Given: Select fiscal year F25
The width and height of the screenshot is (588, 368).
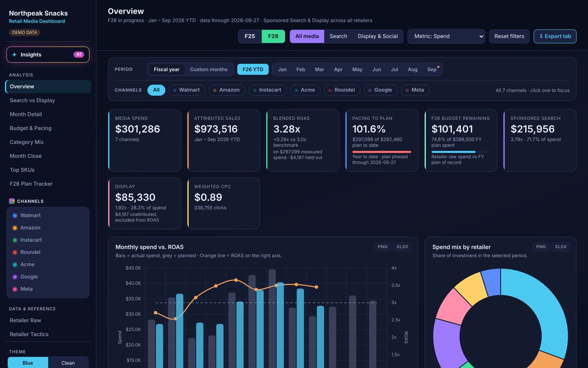Looking at the screenshot, I should tap(250, 36).
